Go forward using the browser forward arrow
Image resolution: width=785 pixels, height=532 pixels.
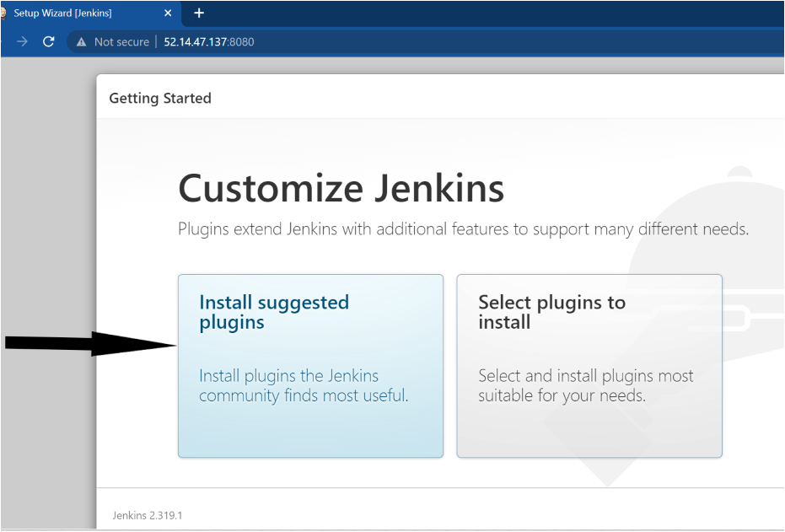[22, 41]
